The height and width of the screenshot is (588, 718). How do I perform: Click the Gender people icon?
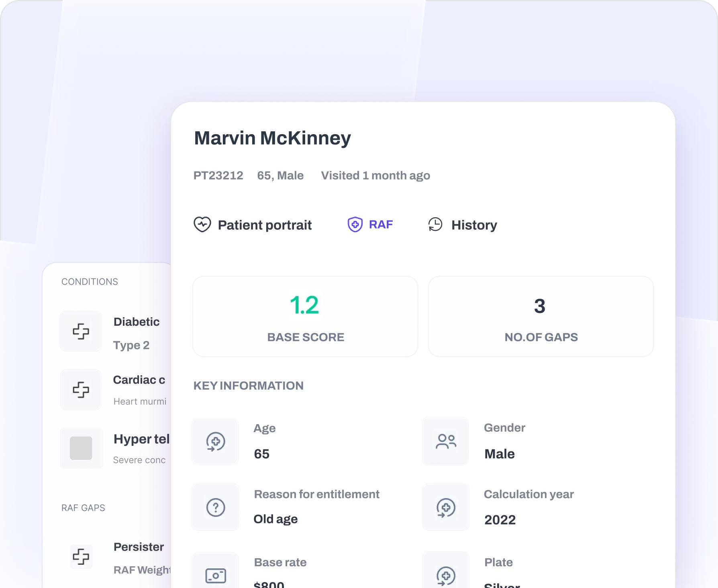(446, 441)
